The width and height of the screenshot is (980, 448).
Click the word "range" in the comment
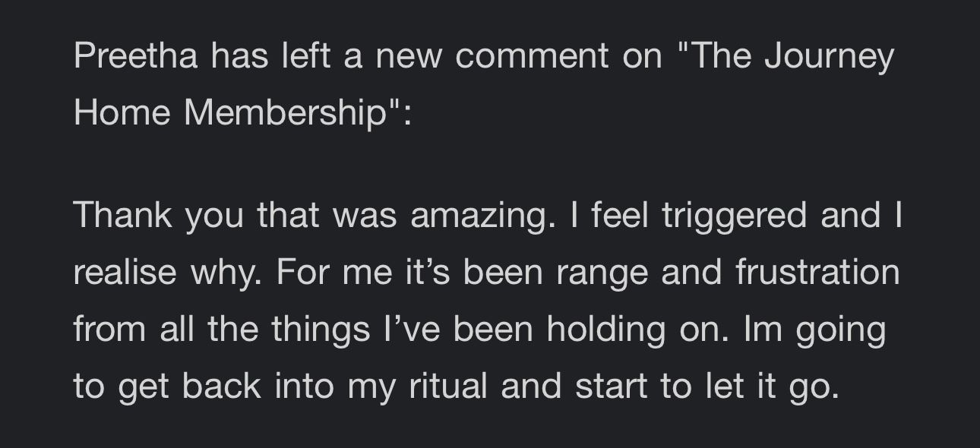click(x=600, y=272)
